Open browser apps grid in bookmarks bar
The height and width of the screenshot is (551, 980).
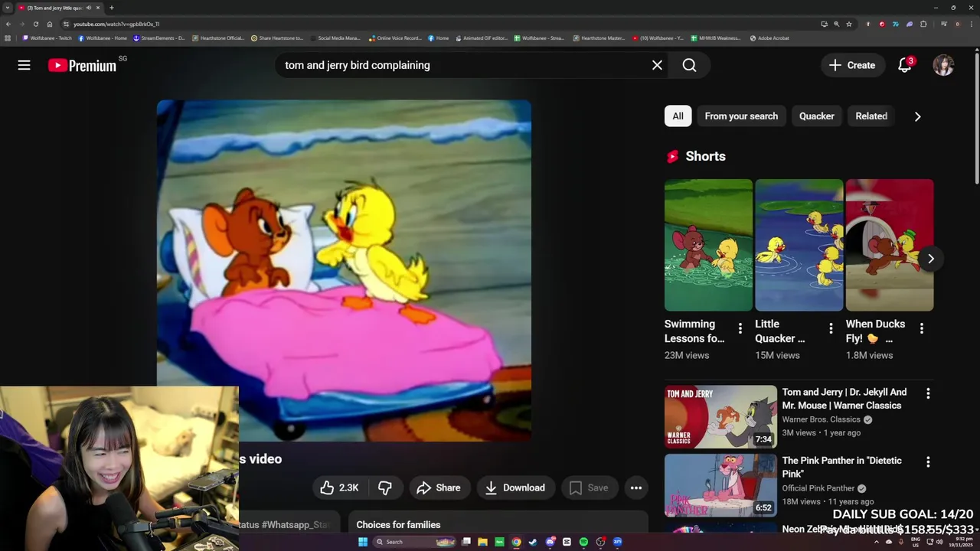tap(8, 37)
